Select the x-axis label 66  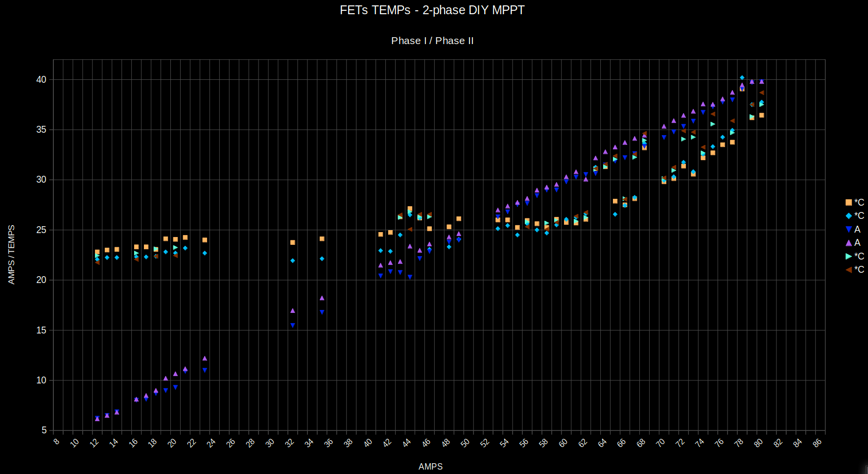click(622, 443)
